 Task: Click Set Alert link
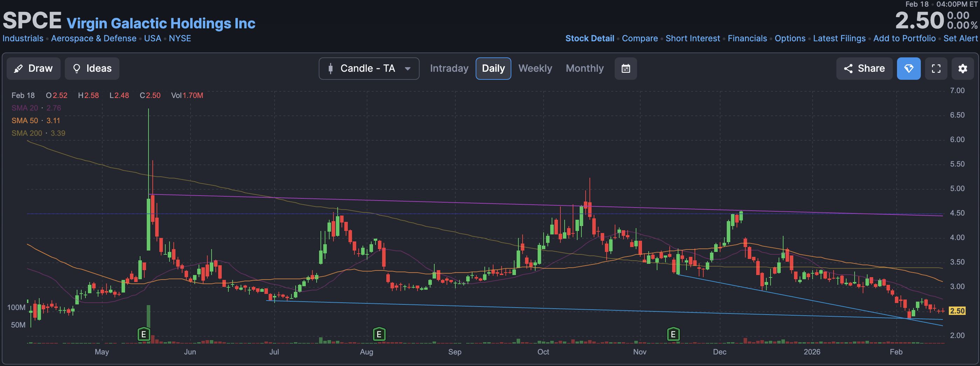coord(960,38)
